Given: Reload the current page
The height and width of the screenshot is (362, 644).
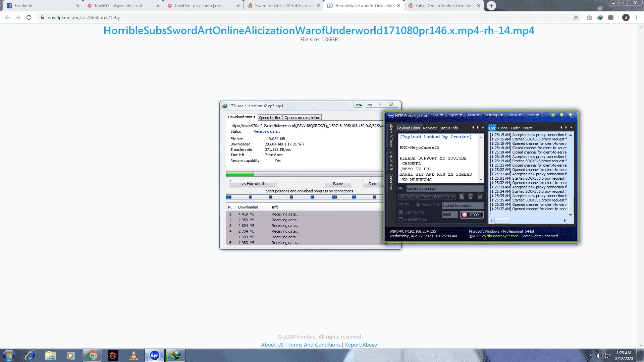Looking at the screenshot, I should [x=29, y=17].
